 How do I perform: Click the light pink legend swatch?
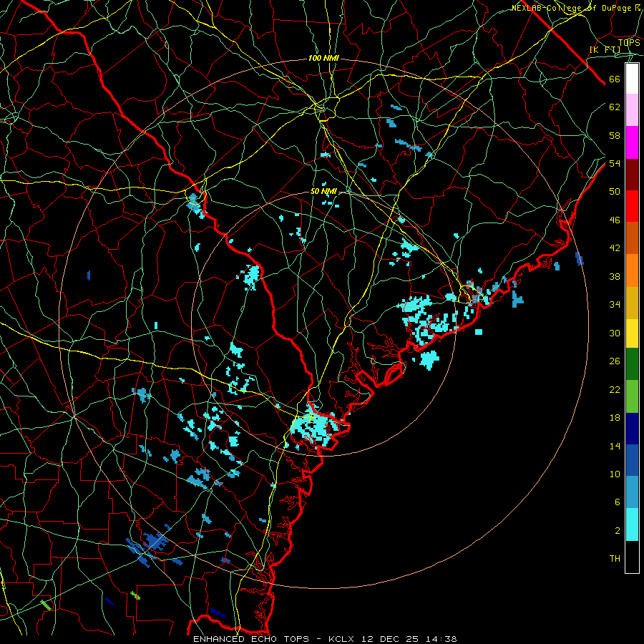click(x=632, y=110)
